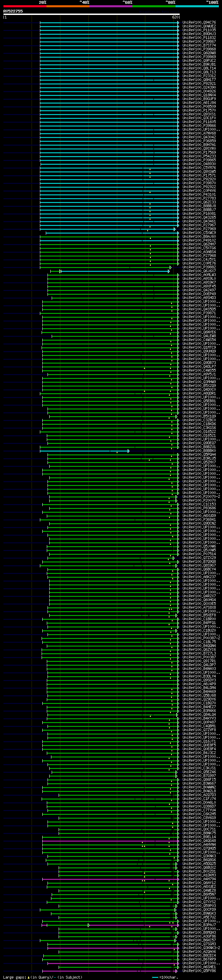Select hit label UniRef100_A8XUD9

coord(199,516)
